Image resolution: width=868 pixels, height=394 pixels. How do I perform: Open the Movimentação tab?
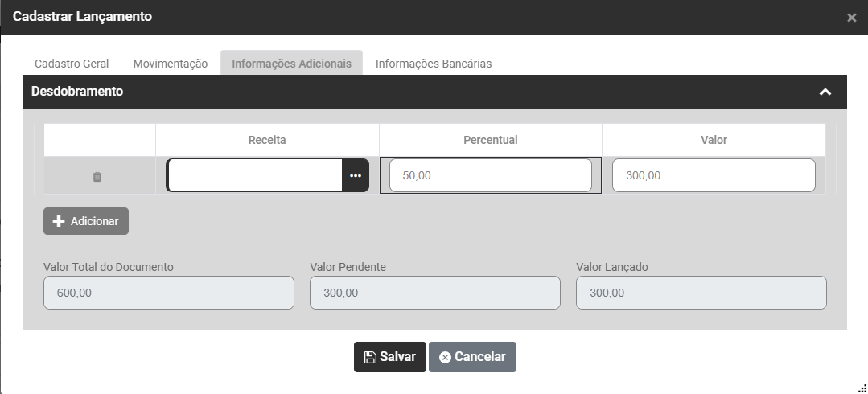click(171, 64)
